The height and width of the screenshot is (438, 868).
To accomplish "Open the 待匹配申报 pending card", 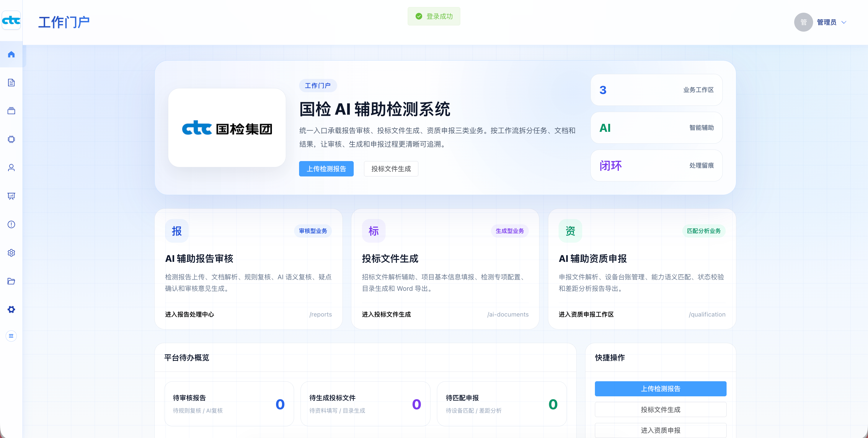I will pos(502,404).
